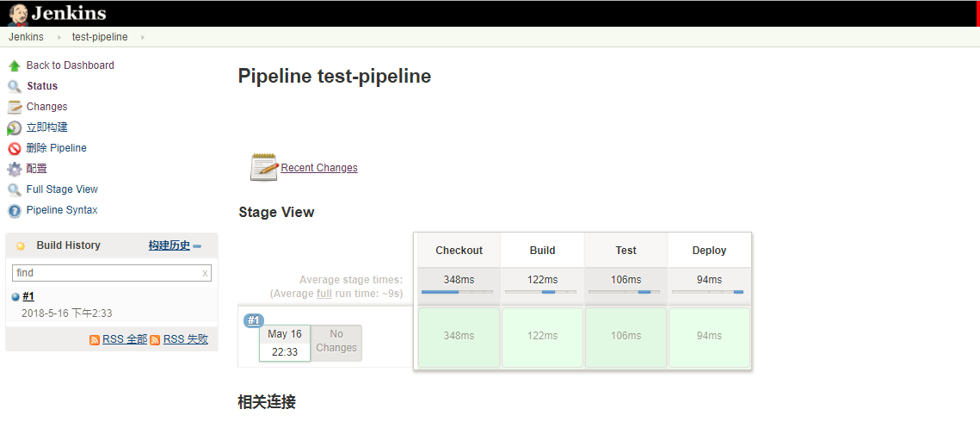Click the green Back to Dashboard arrow icon
This screenshot has height=428, width=980.
tap(15, 65)
